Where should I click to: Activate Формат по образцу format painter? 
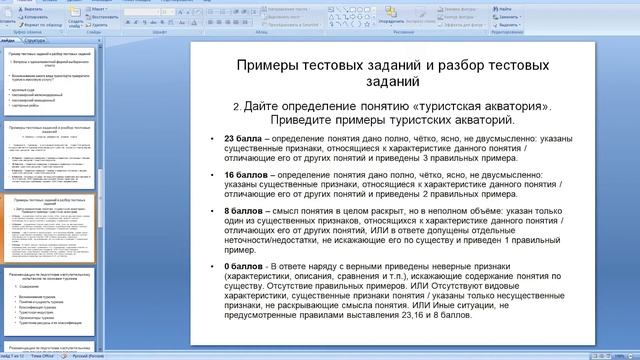click(40, 25)
